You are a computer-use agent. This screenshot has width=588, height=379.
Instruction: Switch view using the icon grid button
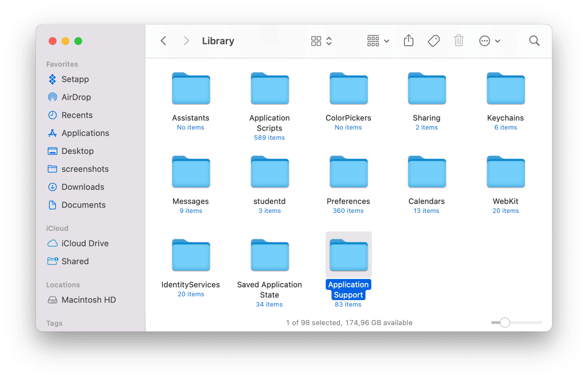tap(316, 41)
